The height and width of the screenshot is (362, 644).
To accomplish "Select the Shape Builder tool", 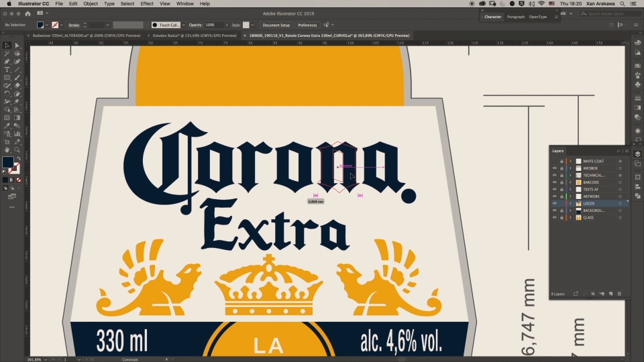I will tap(7, 109).
